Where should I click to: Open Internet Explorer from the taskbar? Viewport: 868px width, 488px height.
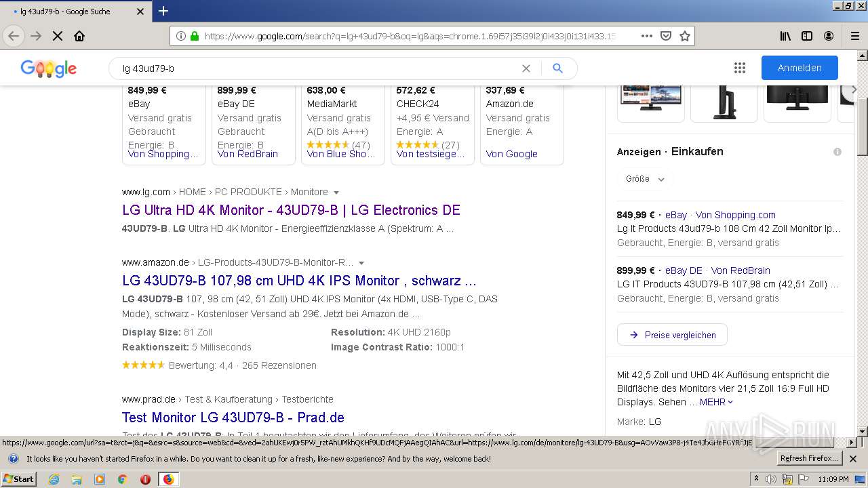pyautogui.click(x=54, y=479)
